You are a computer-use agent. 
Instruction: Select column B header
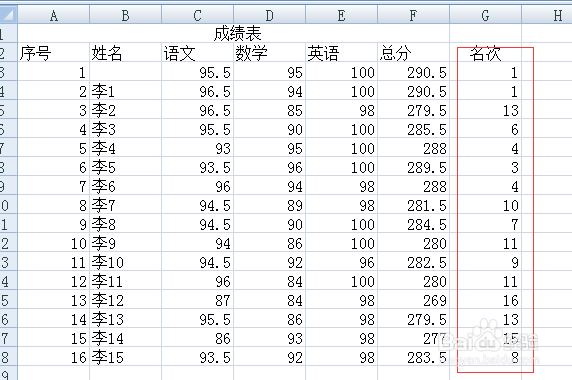[125, 15]
